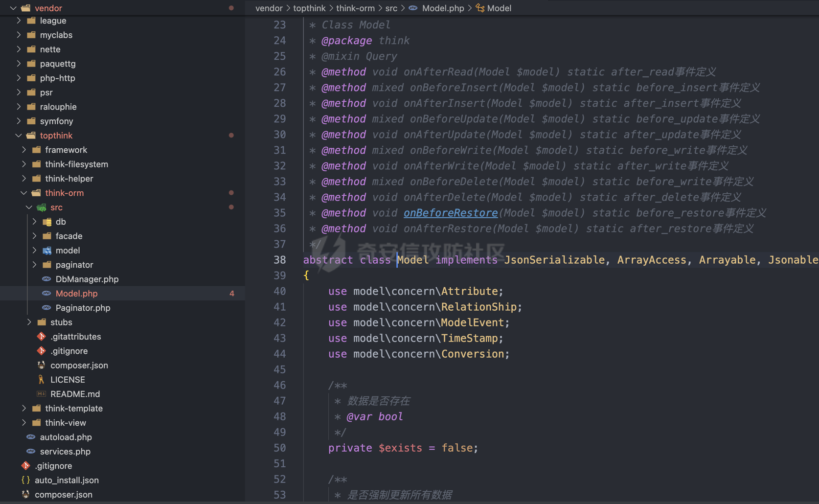Screen dimensions: 819x504
Task: Click line number 50 in the gutter
Action: tap(280, 448)
